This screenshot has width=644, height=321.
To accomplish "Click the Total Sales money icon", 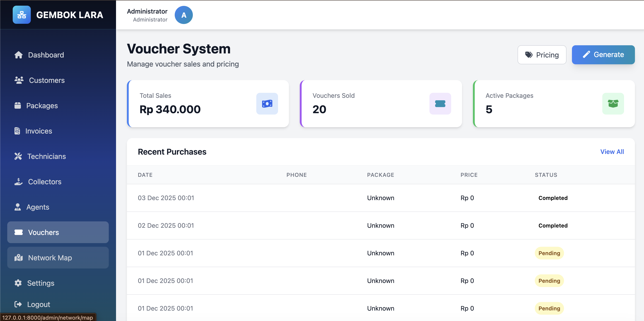I will click(267, 104).
